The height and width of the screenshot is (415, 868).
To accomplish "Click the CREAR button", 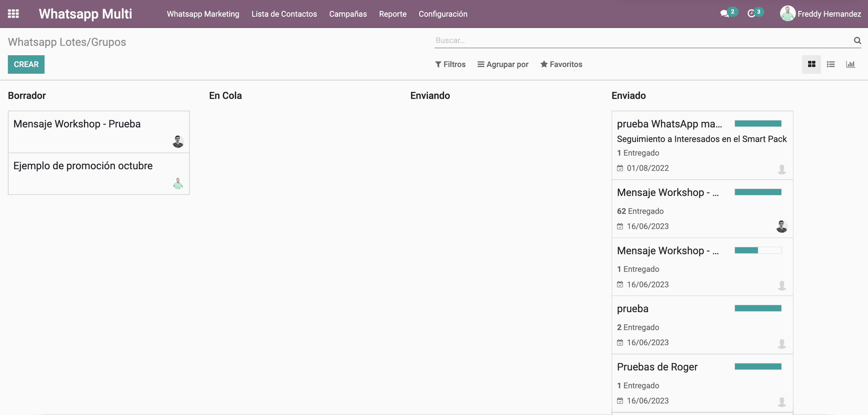I will 26,64.
